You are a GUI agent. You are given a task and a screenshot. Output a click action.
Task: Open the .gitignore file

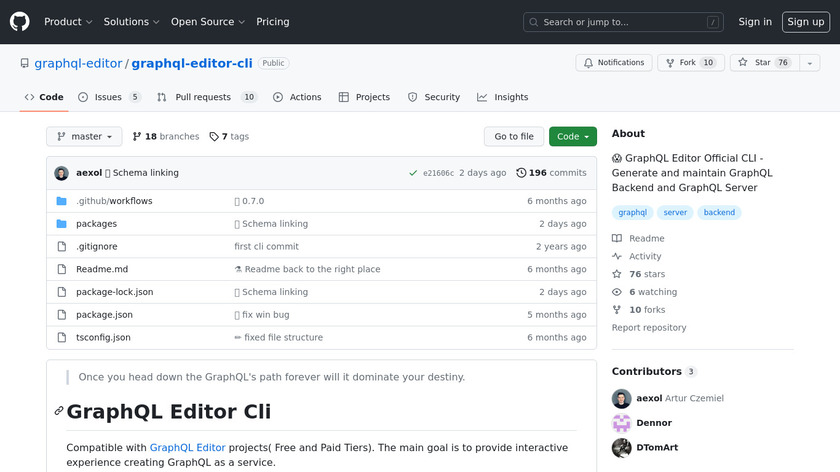[x=96, y=246]
